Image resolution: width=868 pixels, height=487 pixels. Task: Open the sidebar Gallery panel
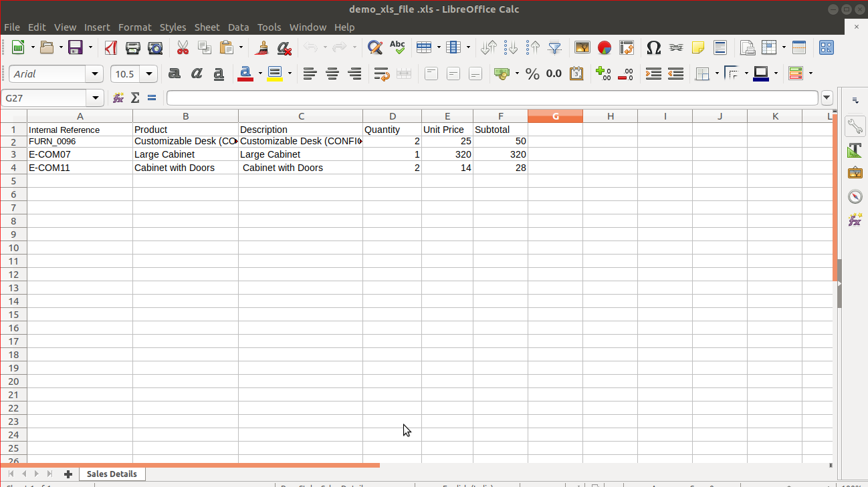(855, 173)
